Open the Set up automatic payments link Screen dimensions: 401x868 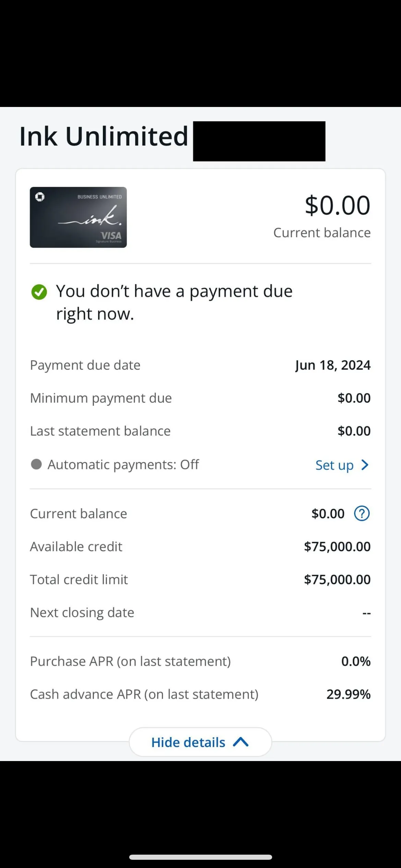(x=334, y=465)
